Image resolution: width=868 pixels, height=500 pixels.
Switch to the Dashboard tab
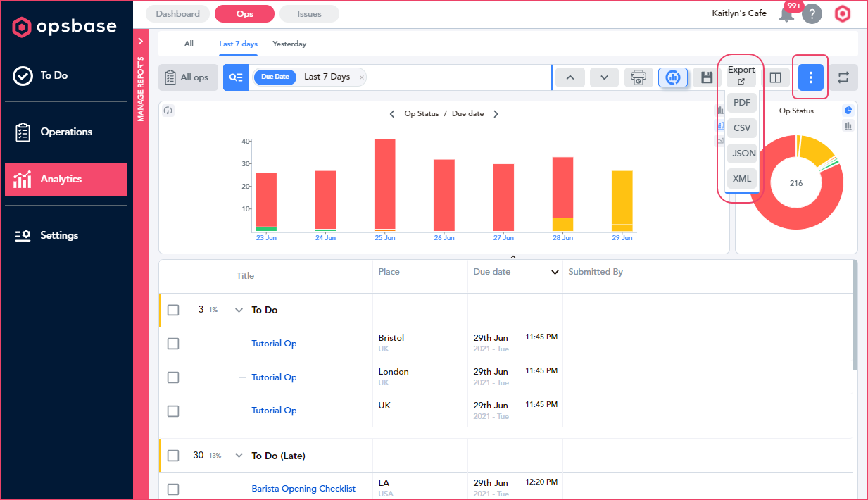point(177,13)
